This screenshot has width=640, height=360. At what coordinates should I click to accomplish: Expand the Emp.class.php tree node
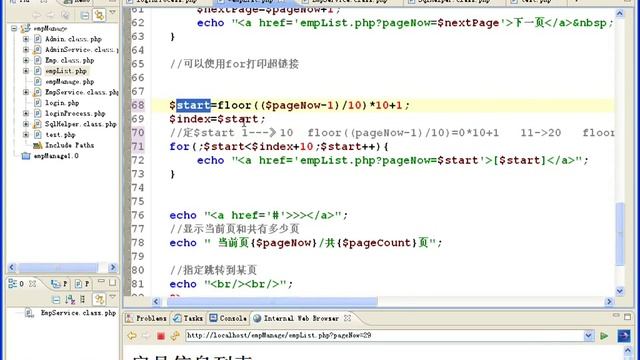pyautogui.click(x=26, y=60)
